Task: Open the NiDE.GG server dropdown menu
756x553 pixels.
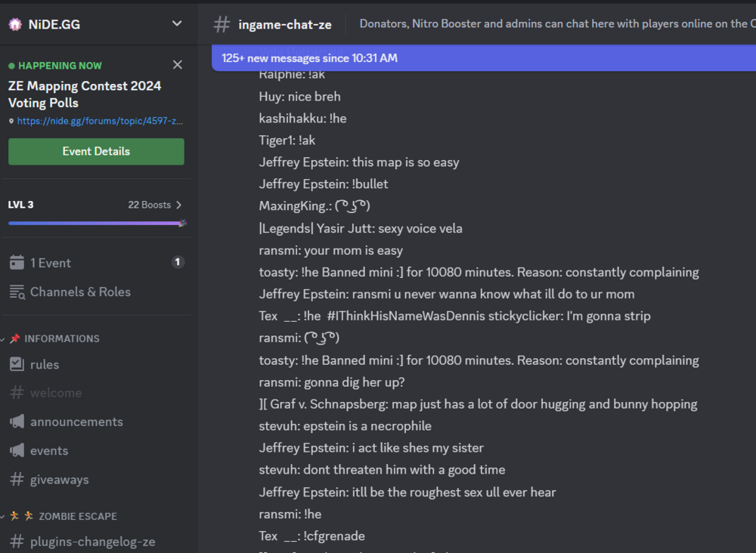Action: [x=177, y=23]
